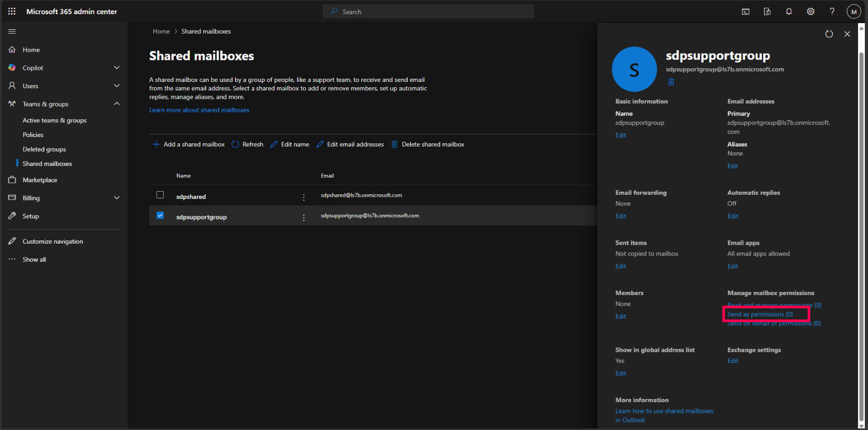Open the notifications bell icon
Viewport: 868px width, 430px height.
[789, 12]
